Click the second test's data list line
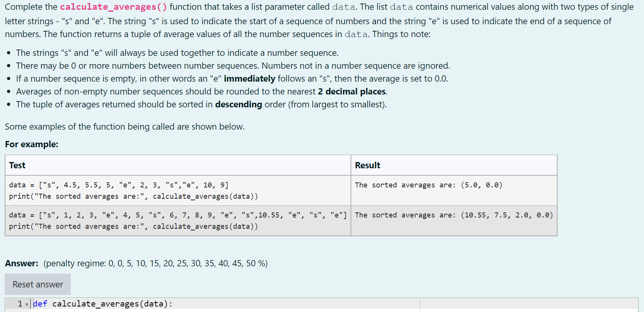The image size is (644, 312). (178, 215)
